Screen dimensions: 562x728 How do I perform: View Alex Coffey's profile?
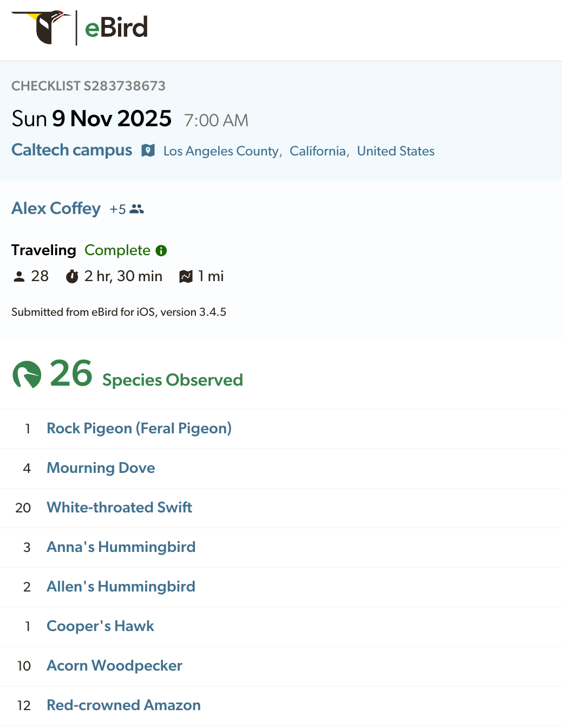(x=56, y=209)
